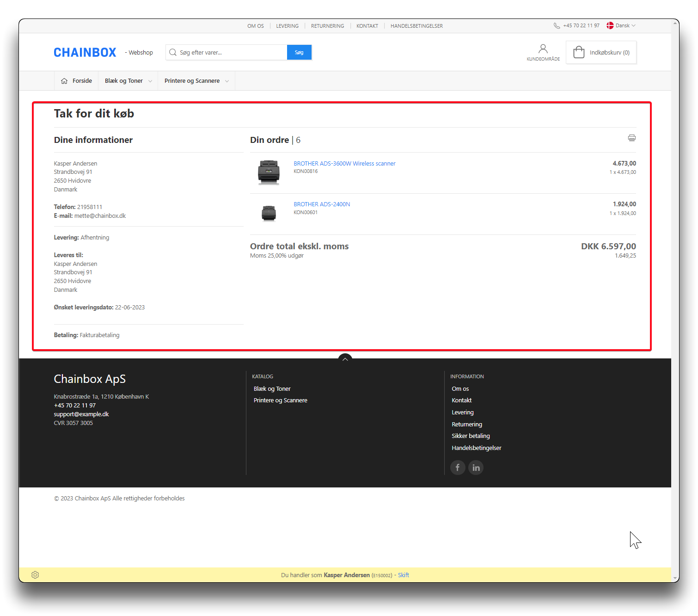The width and height of the screenshot is (698, 616).
Task: Click the Skift link to switch customer
Action: pos(403,575)
